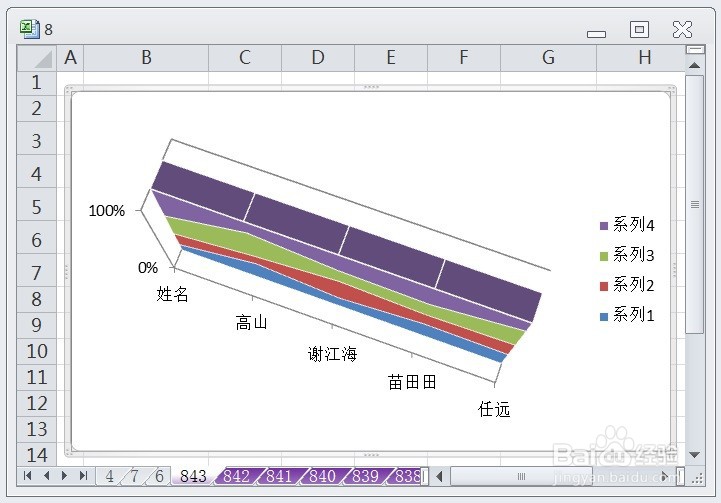The image size is (721, 503).
Task: Select the 系列3 green legend swatch
Action: (x=604, y=256)
